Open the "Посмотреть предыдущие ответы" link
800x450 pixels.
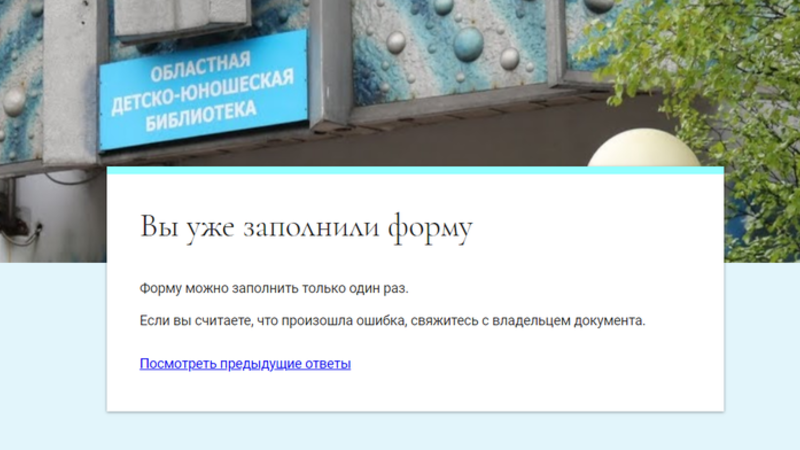pyautogui.click(x=245, y=364)
